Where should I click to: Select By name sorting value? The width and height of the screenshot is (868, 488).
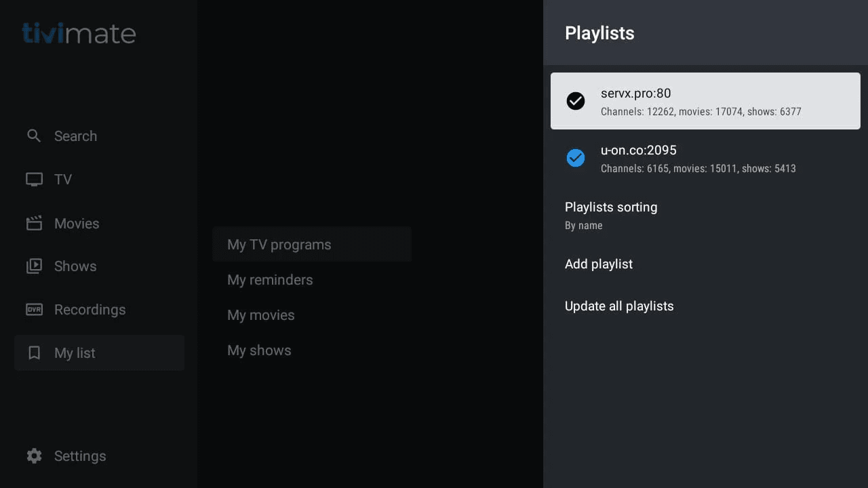[x=584, y=226]
